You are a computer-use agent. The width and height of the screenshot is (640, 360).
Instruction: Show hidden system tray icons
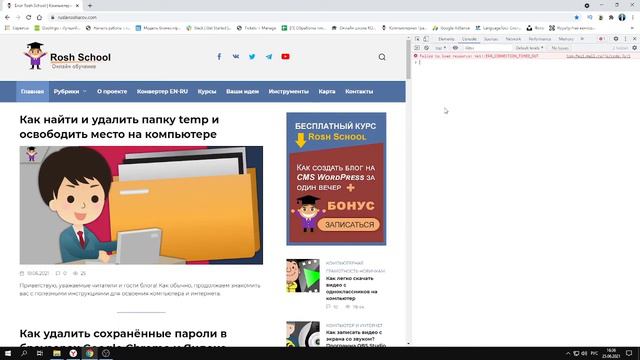(x=568, y=353)
